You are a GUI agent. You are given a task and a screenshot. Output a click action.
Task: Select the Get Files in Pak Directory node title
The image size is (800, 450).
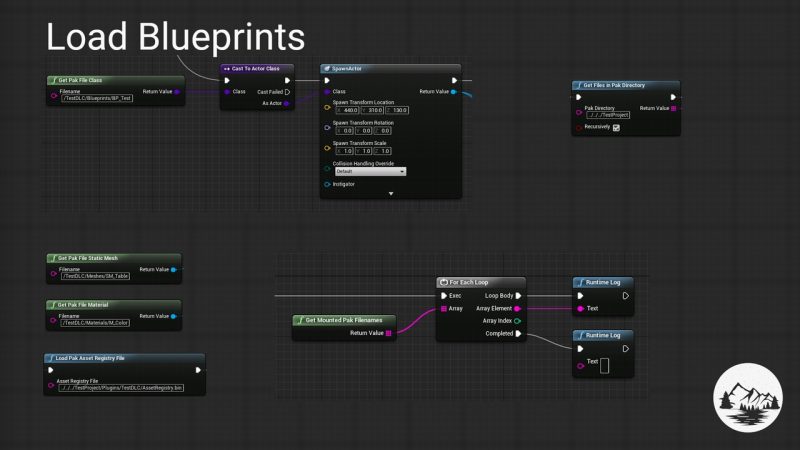614,85
